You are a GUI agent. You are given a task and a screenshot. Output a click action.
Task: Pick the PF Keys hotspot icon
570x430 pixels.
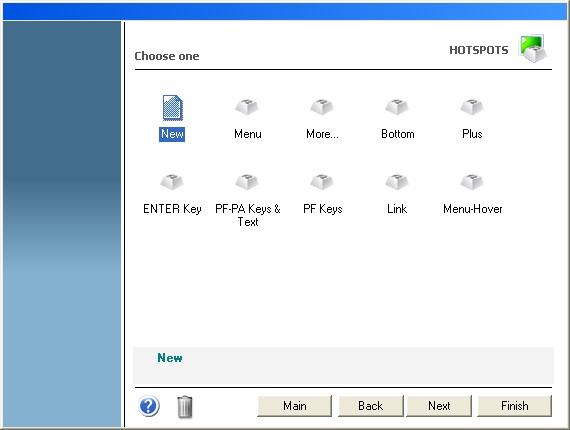(322, 182)
